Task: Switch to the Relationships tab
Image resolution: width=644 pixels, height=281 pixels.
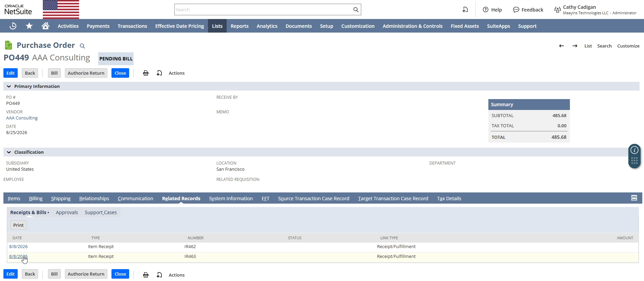Action: click(94, 199)
